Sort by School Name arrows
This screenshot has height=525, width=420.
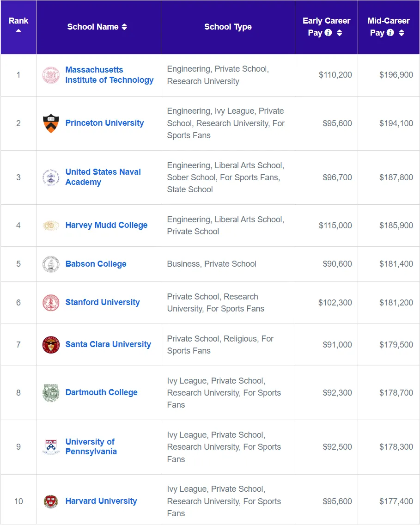pos(124,27)
